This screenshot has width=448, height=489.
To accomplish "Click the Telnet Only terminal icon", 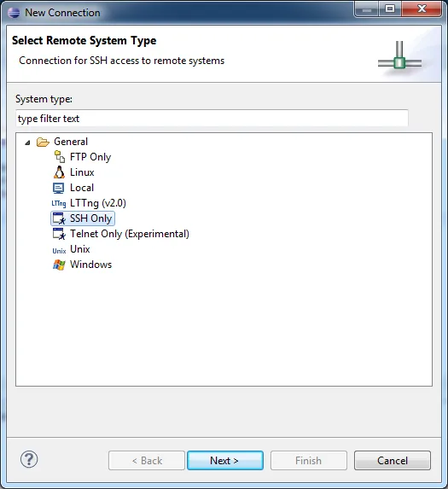I will tap(59, 234).
